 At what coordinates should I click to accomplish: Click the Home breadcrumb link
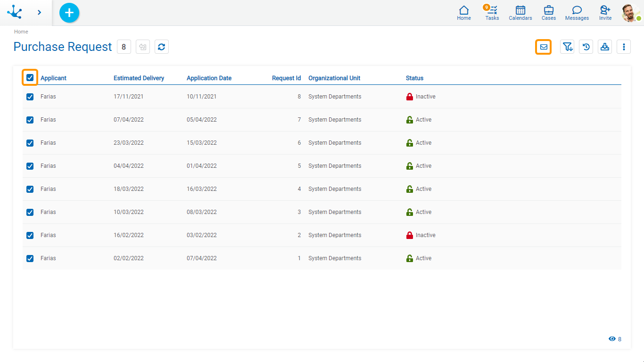[x=21, y=32]
